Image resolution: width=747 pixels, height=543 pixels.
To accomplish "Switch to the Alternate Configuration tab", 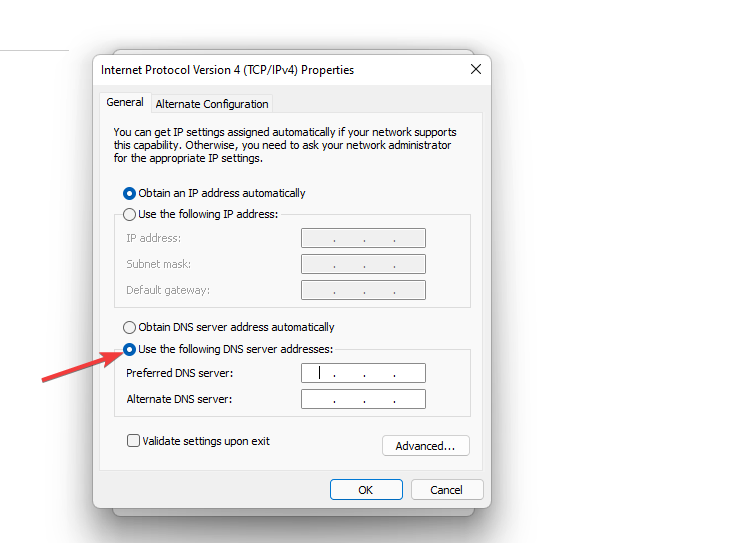I will click(212, 104).
